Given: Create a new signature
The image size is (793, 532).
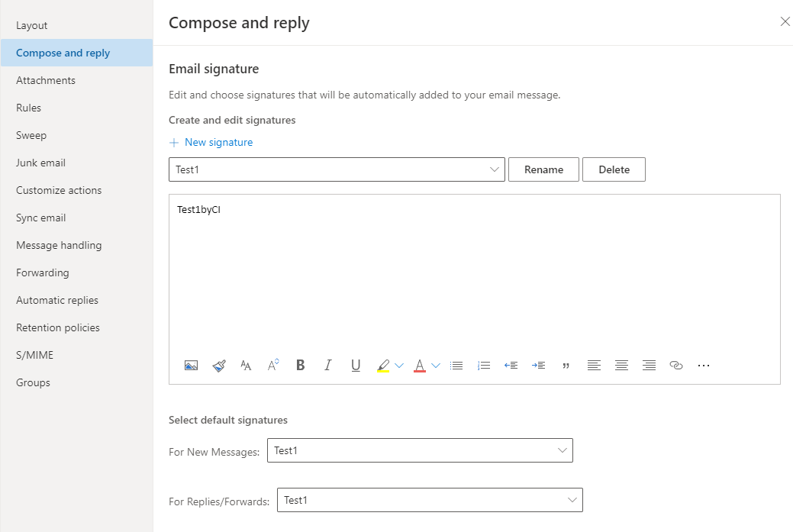Looking at the screenshot, I should pos(211,142).
